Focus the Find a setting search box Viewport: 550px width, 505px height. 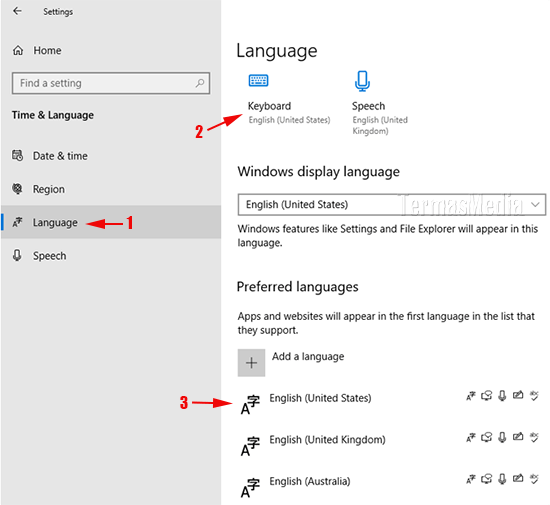(x=111, y=83)
